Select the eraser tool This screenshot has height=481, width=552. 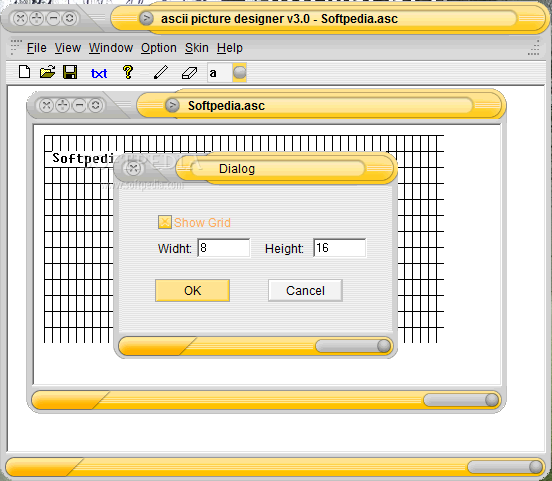(189, 73)
